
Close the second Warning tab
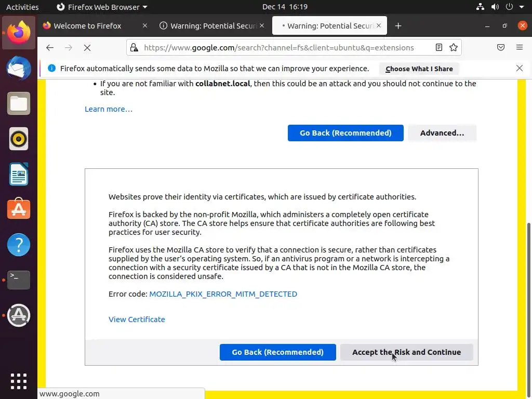(262, 26)
